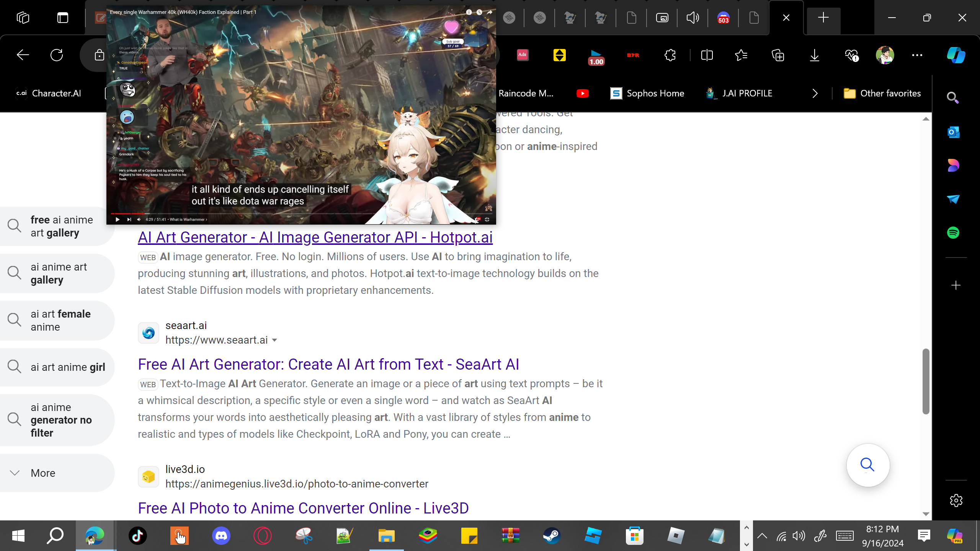Open the Other favorites folder
This screenshot has width=980, height=551.
(882, 93)
